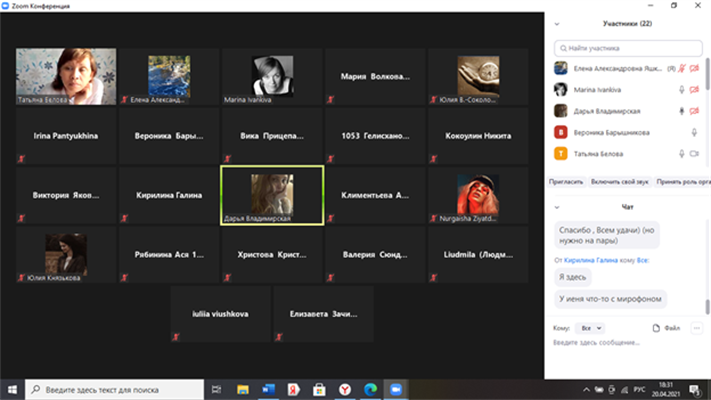This screenshot has width=711, height=400.
Task: Select Юлия Князькова video tile
Action: coord(66,255)
